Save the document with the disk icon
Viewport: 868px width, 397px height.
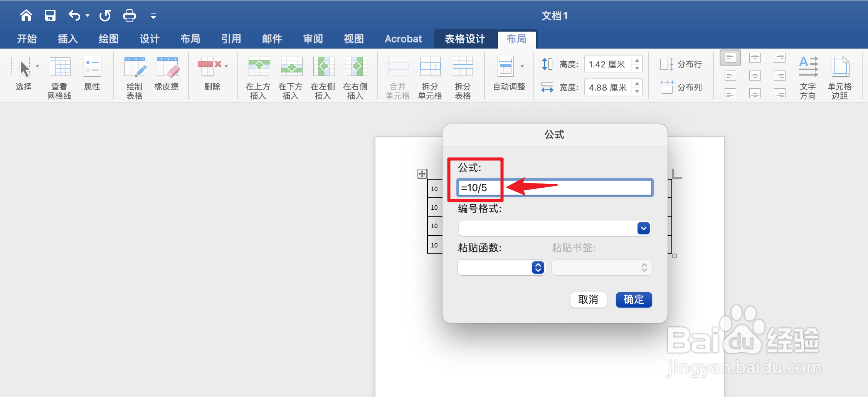click(x=50, y=15)
